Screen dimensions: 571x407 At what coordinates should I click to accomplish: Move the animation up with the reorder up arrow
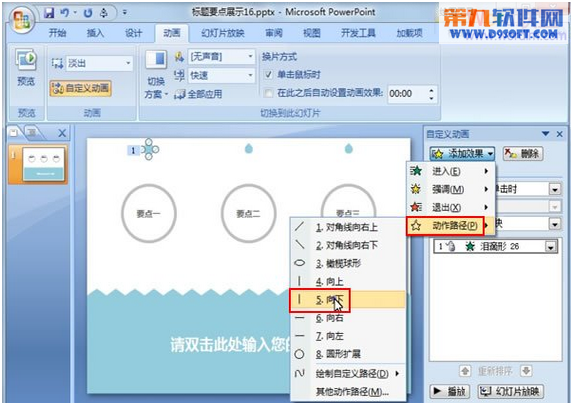[x=465, y=371]
